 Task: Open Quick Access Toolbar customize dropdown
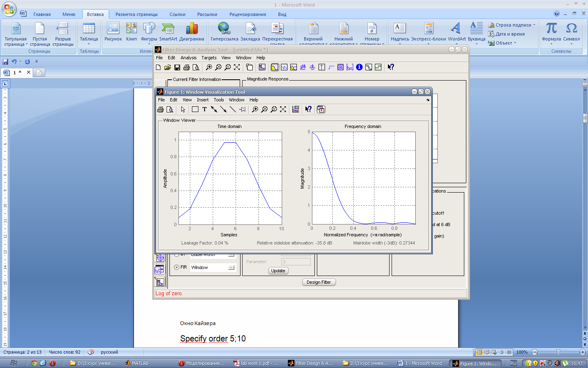[x=36, y=61]
